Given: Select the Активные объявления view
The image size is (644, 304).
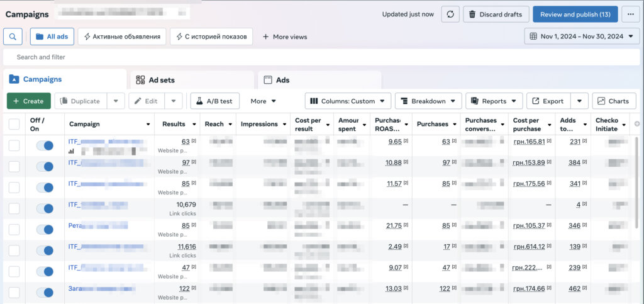Looking at the screenshot, I should 122,37.
